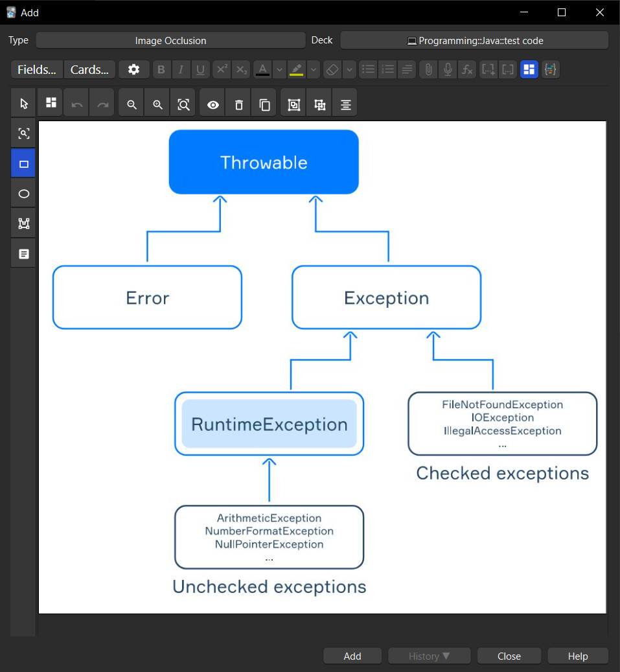The width and height of the screenshot is (620, 672).
Task: Open the History dropdown
Action: click(x=429, y=656)
